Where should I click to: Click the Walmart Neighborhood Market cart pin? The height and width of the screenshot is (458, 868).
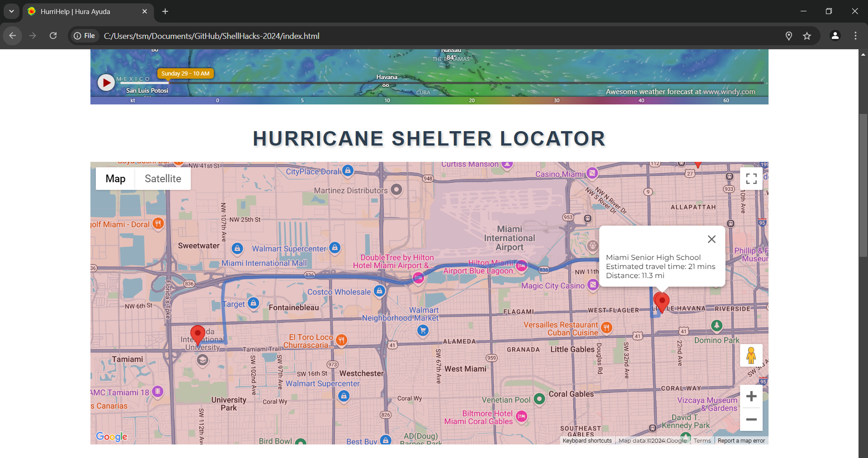click(423, 331)
